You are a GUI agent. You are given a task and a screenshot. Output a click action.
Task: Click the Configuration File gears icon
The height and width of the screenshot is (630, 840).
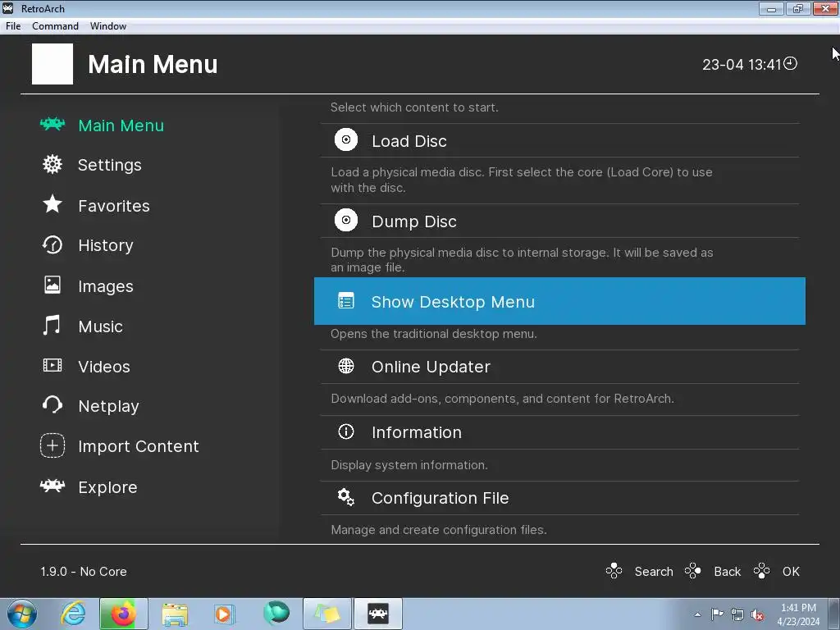346,497
